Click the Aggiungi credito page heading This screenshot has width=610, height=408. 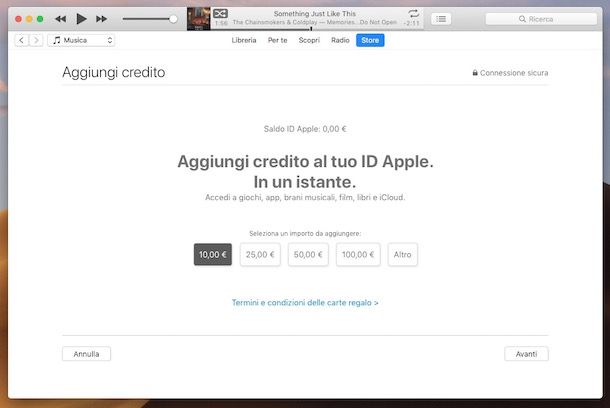coord(114,72)
